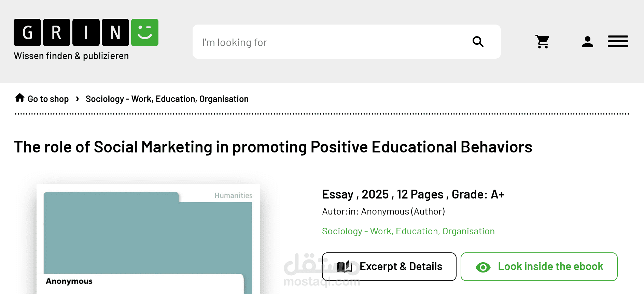Click the black G tile of logo
The image size is (644, 294).
coord(27,32)
